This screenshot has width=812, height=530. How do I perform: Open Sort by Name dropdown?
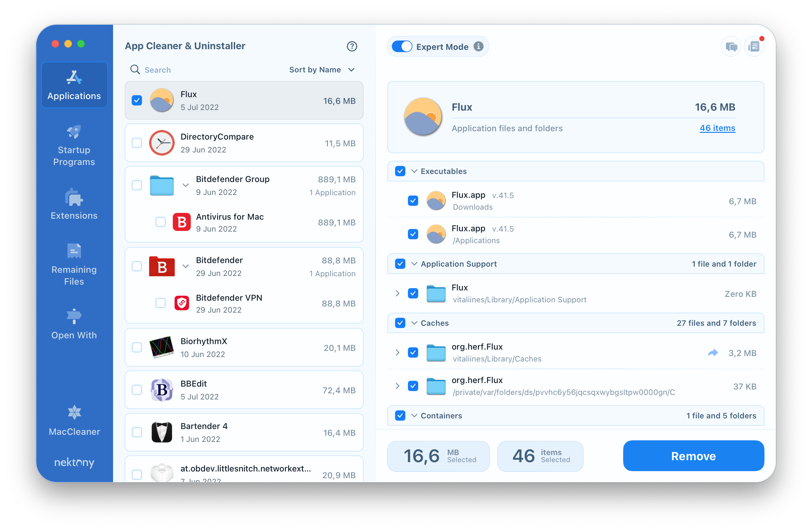pos(321,69)
